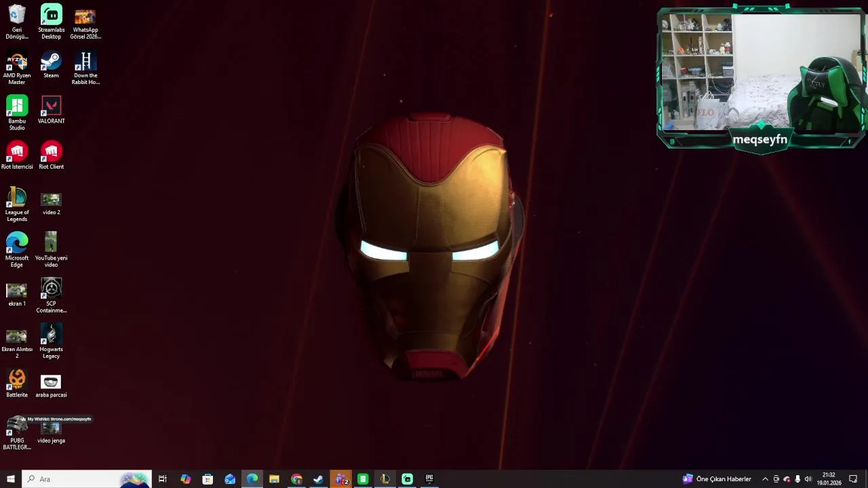Select the Riot Client shortcut

click(x=51, y=156)
